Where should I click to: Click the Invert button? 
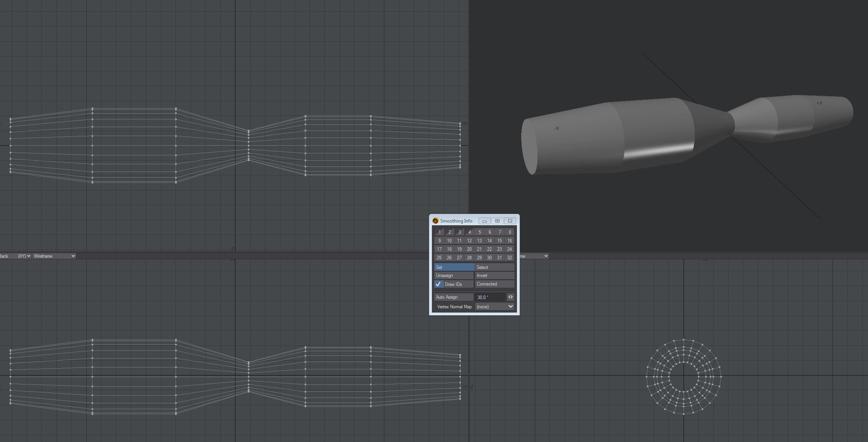tap(495, 275)
